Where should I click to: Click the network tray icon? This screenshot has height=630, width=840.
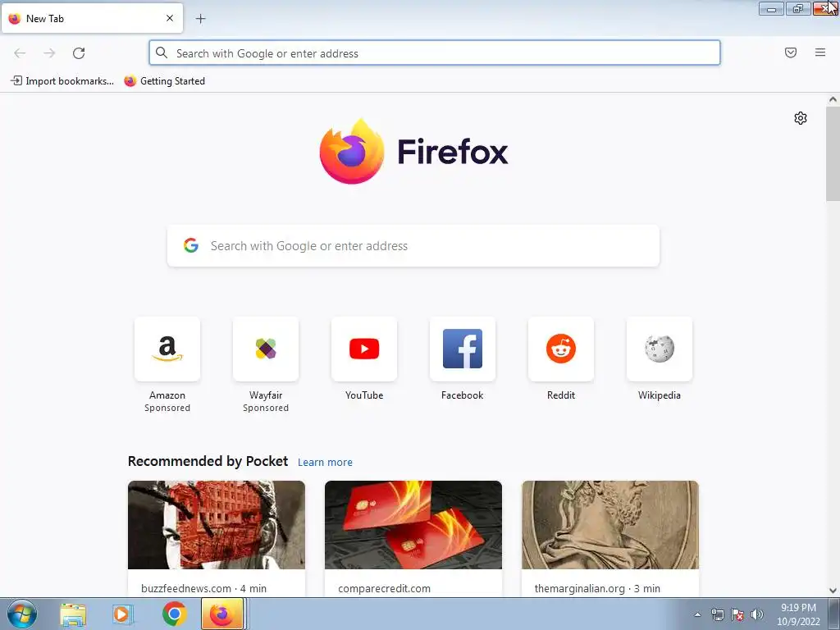[717, 614]
